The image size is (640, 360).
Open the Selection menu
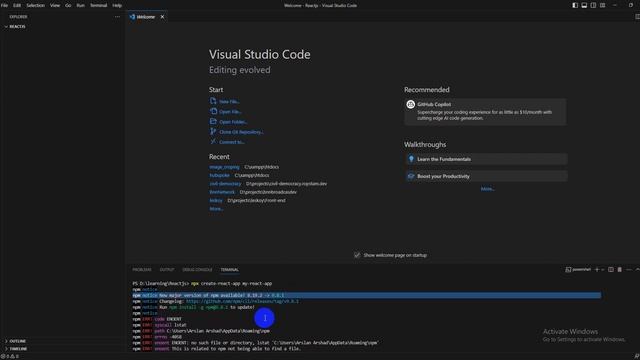click(x=36, y=5)
